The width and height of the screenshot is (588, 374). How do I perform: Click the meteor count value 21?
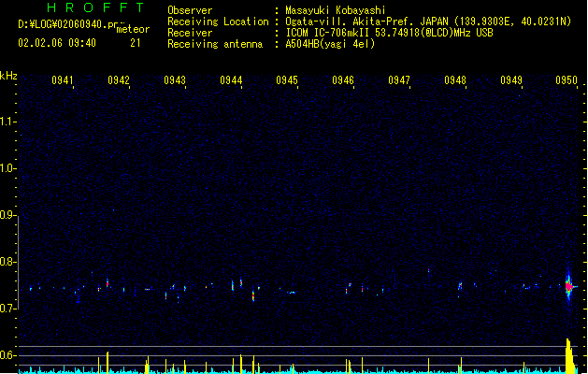click(x=136, y=43)
